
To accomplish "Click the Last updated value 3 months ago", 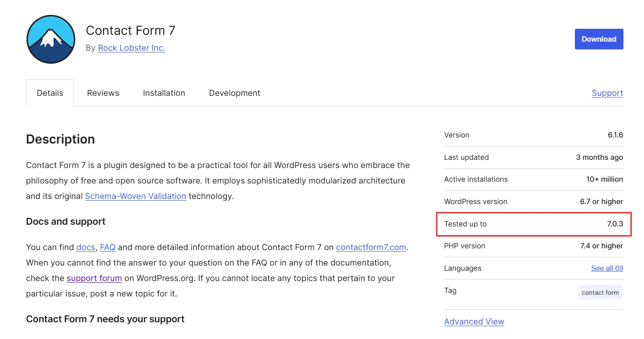I will tap(599, 157).
